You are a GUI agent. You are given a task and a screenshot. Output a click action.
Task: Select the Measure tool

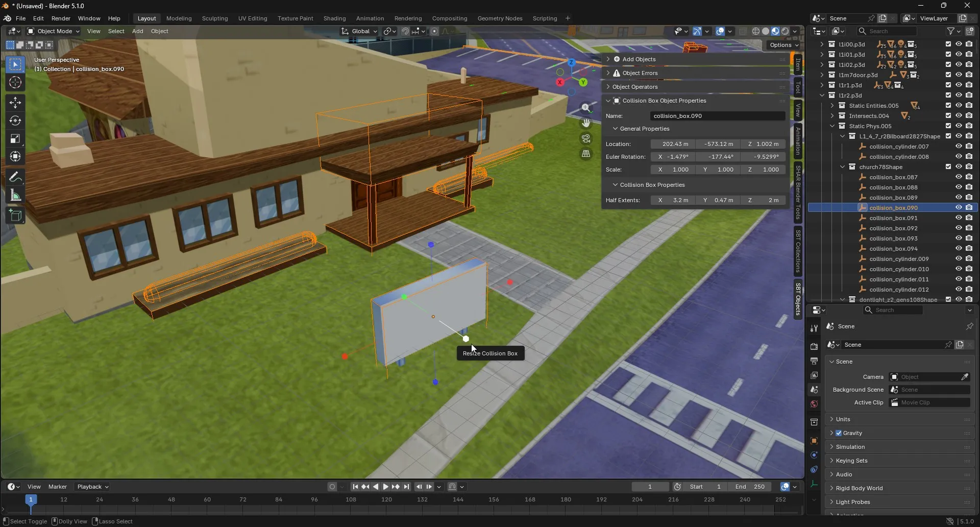click(15, 196)
